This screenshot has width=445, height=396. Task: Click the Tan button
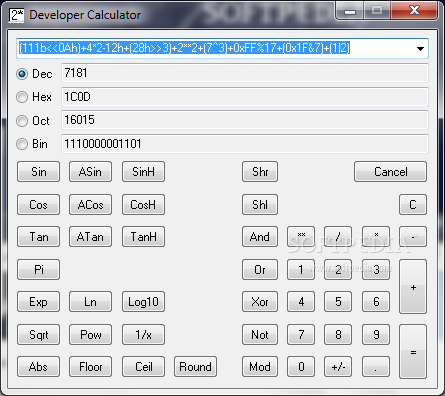point(39,237)
